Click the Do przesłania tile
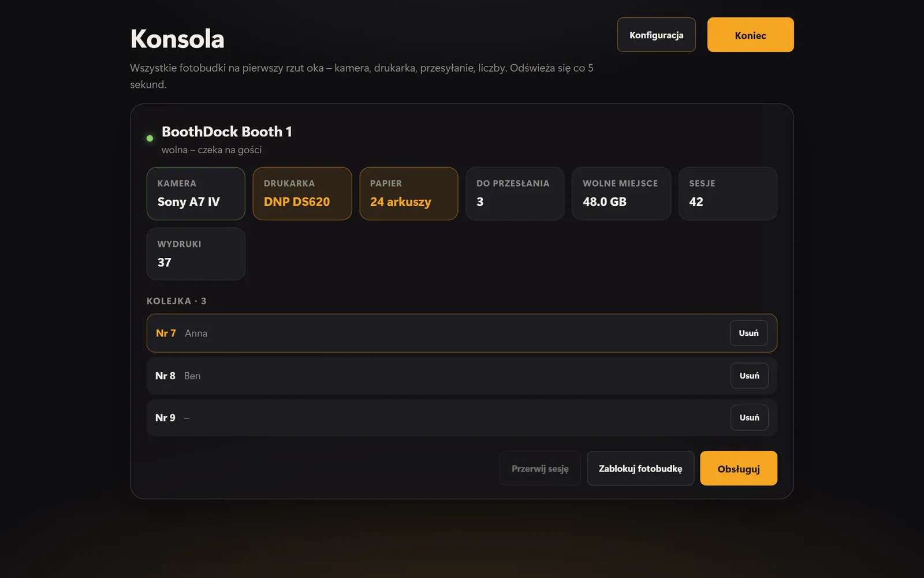Image resolution: width=924 pixels, height=578 pixels. pos(515,194)
